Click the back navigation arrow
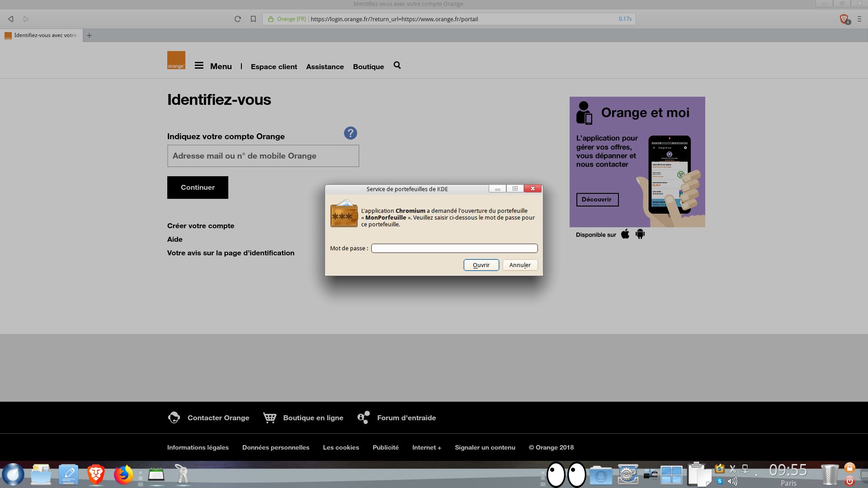This screenshot has height=488, width=868. (11, 19)
